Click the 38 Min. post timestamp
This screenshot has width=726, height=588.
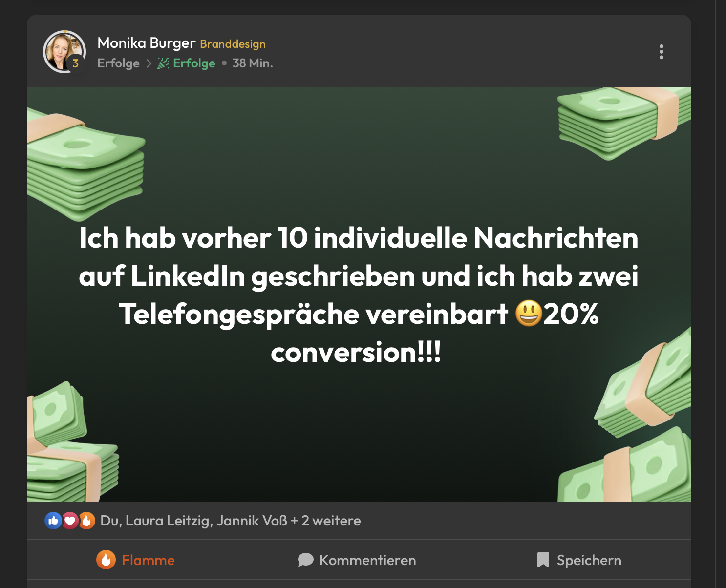click(253, 63)
